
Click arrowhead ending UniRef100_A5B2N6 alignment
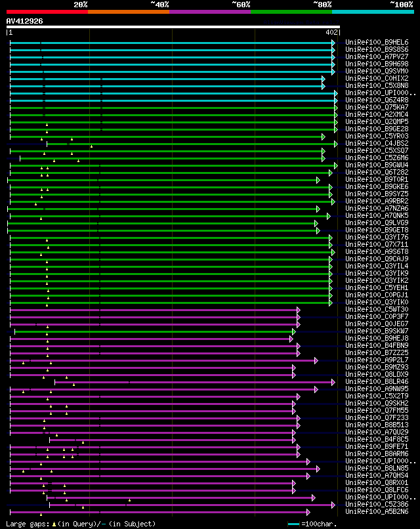(x=308, y=512)
